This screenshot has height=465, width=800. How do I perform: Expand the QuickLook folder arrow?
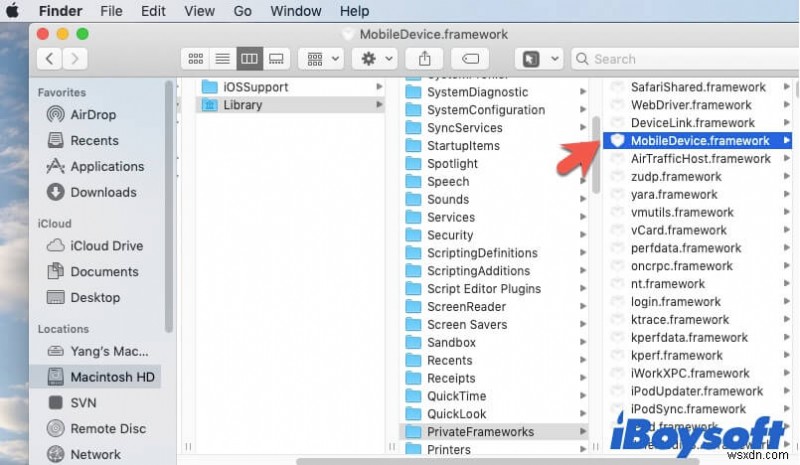pyautogui.click(x=583, y=413)
